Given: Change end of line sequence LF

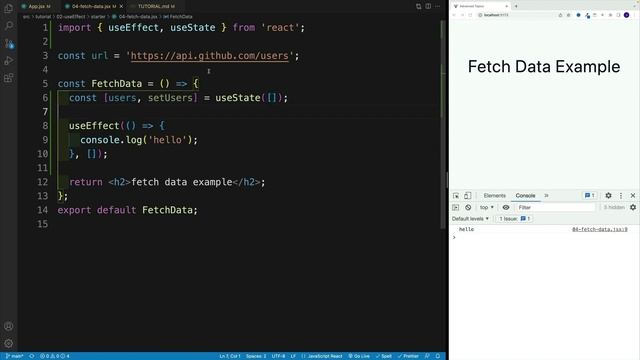Looking at the screenshot, I should tap(293, 356).
